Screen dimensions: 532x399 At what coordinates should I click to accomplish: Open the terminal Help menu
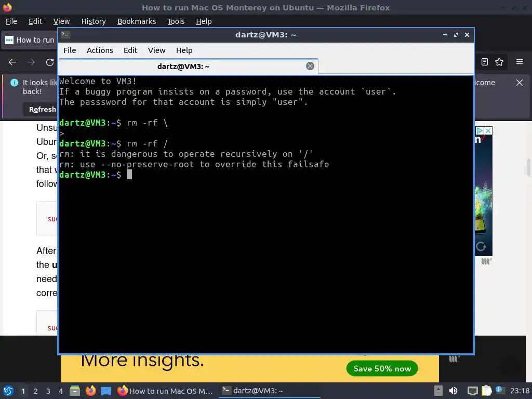184,50
